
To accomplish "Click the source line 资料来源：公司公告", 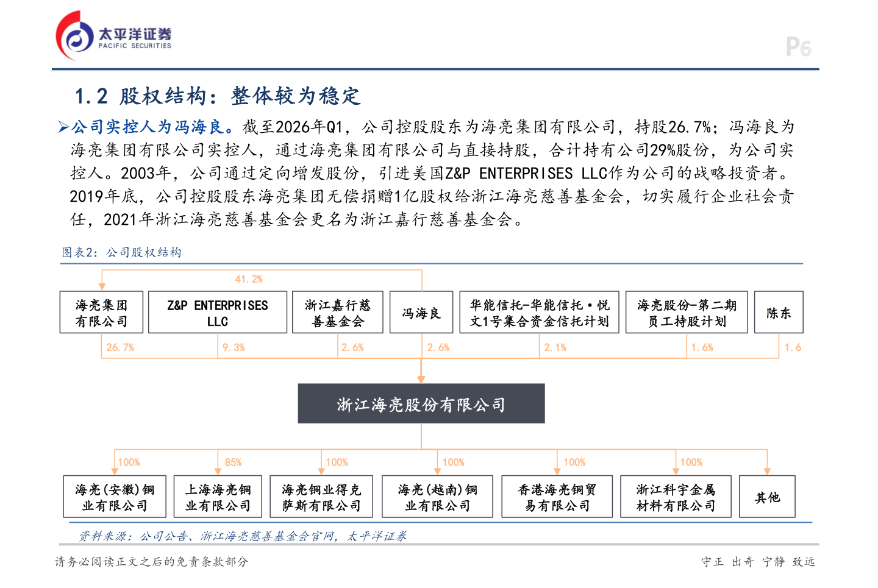I will coord(243,536).
